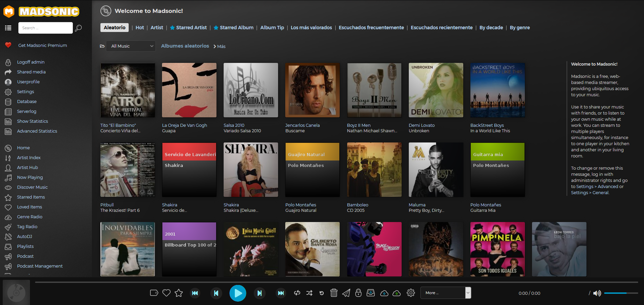Image resolution: width=644 pixels, height=305 pixels.
Task: Click the Now Playing music note icon
Action: pos(8,177)
